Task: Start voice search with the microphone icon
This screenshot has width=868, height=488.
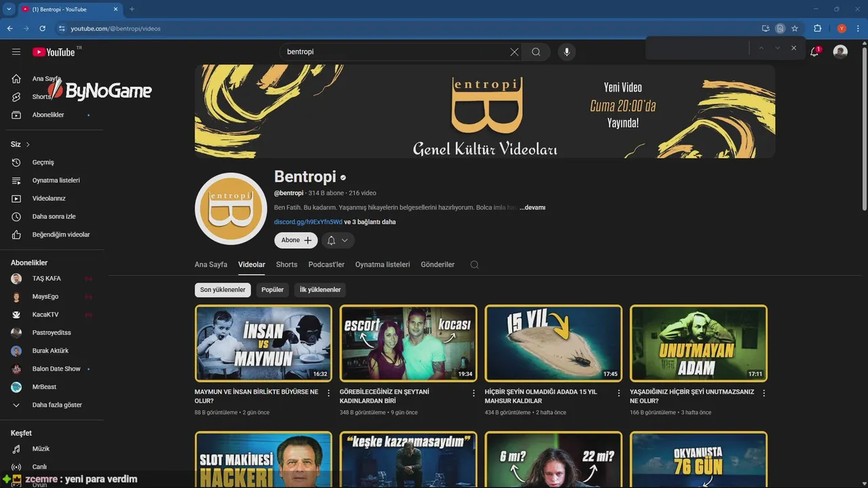Action: [x=566, y=52]
